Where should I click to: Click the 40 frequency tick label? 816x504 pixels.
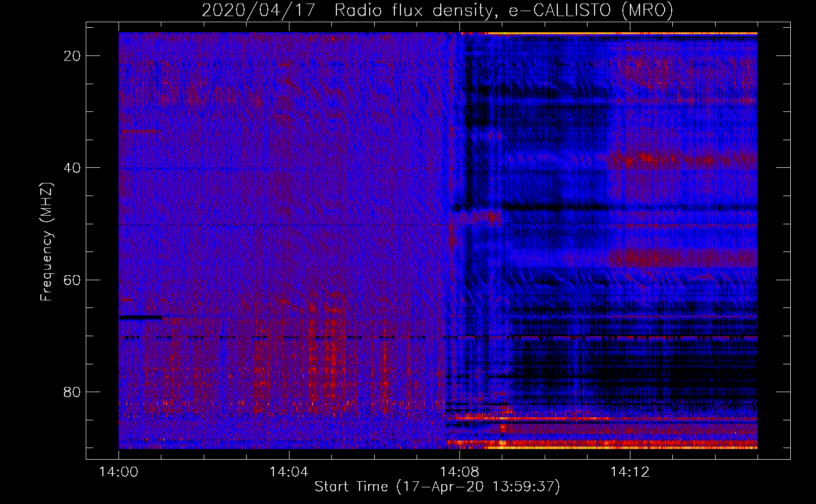[x=72, y=168]
